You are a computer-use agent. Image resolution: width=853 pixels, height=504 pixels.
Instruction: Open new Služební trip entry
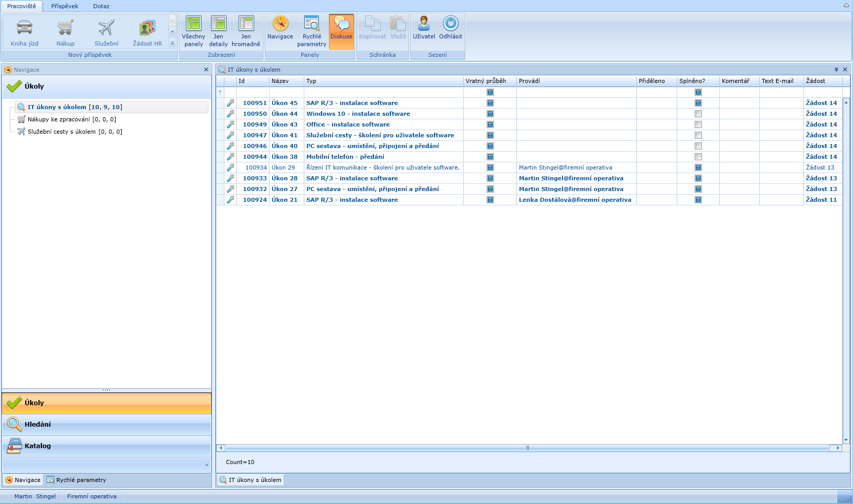pos(107,28)
